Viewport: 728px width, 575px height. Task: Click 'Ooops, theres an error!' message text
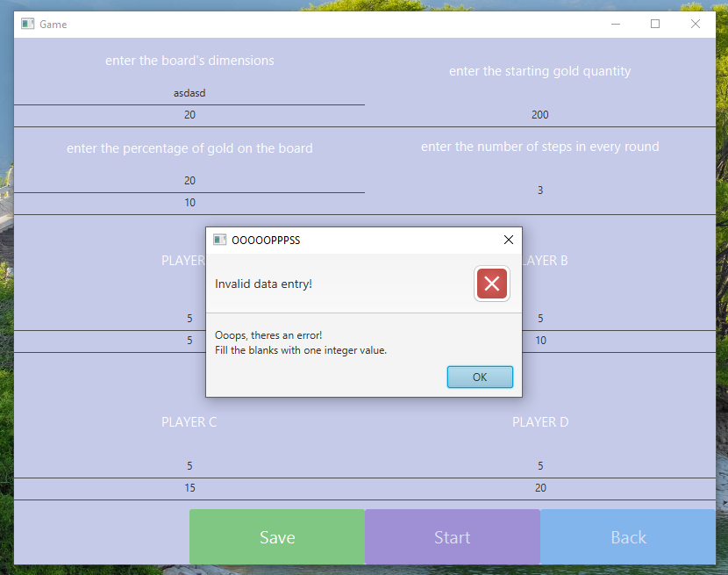(268, 335)
